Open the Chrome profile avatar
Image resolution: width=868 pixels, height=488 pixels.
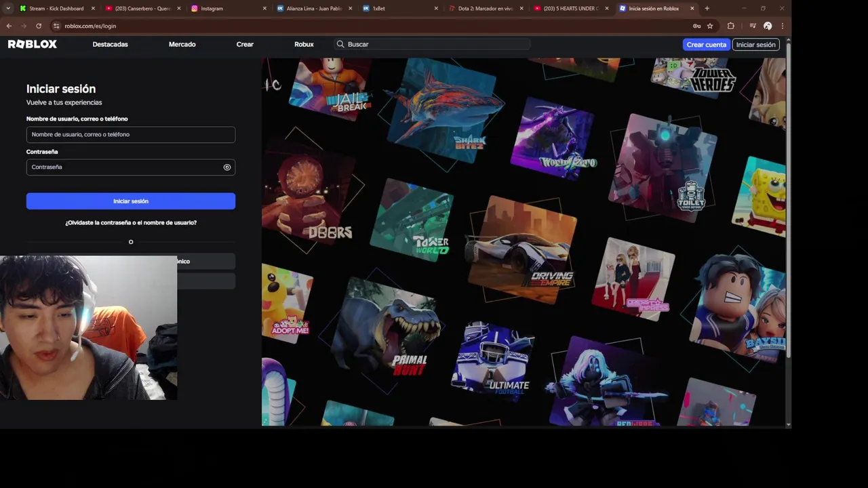pos(768,26)
